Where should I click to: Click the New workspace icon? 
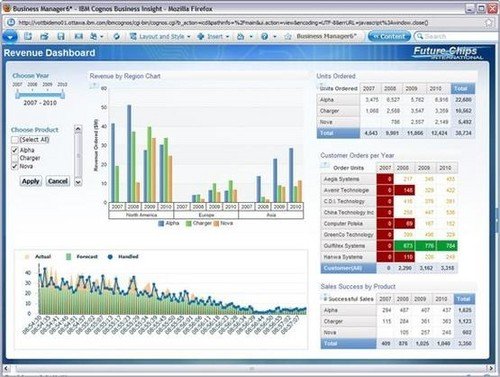click(x=28, y=36)
